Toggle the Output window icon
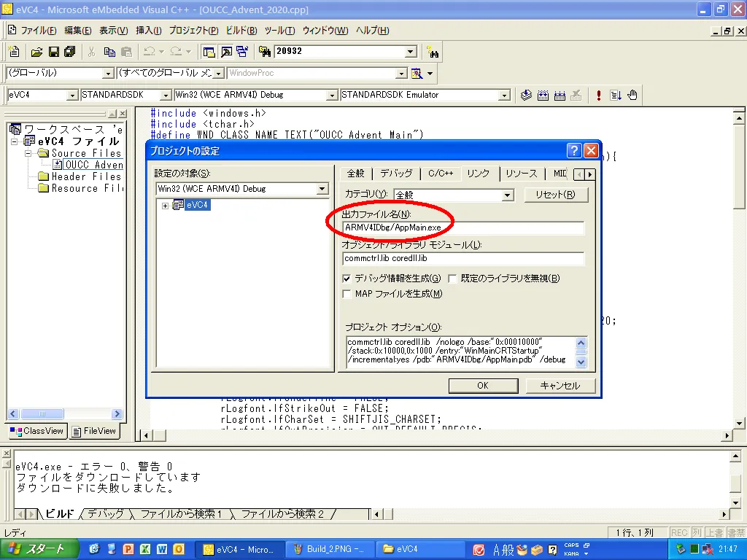Image resolution: width=747 pixels, height=560 pixels. (226, 52)
